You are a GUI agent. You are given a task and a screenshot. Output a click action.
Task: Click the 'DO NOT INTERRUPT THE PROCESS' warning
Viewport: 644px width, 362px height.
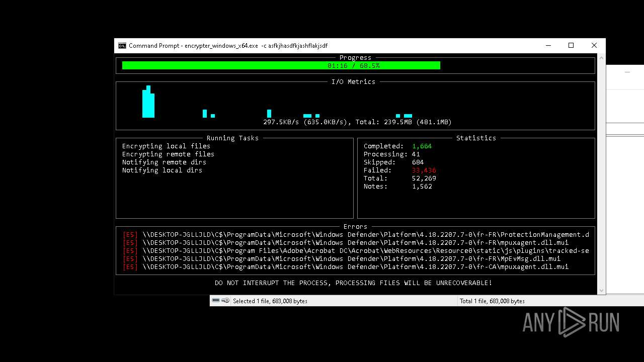(x=354, y=283)
